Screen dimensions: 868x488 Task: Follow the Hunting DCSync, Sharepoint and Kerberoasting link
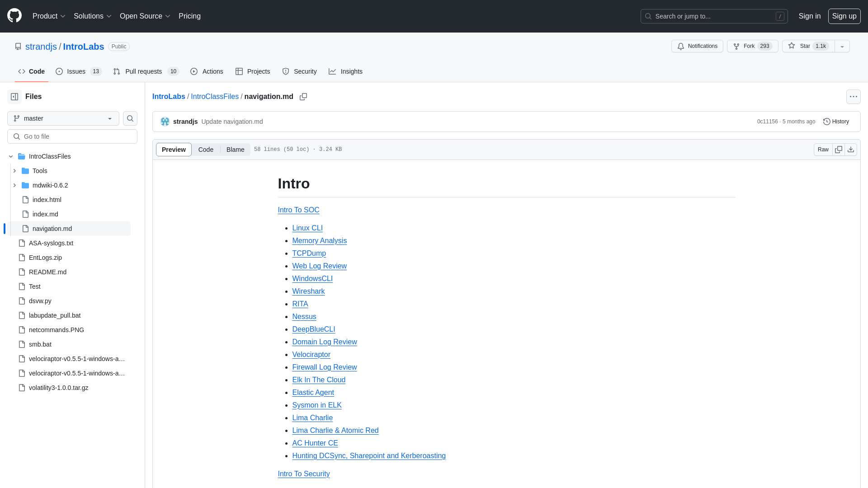369,456
